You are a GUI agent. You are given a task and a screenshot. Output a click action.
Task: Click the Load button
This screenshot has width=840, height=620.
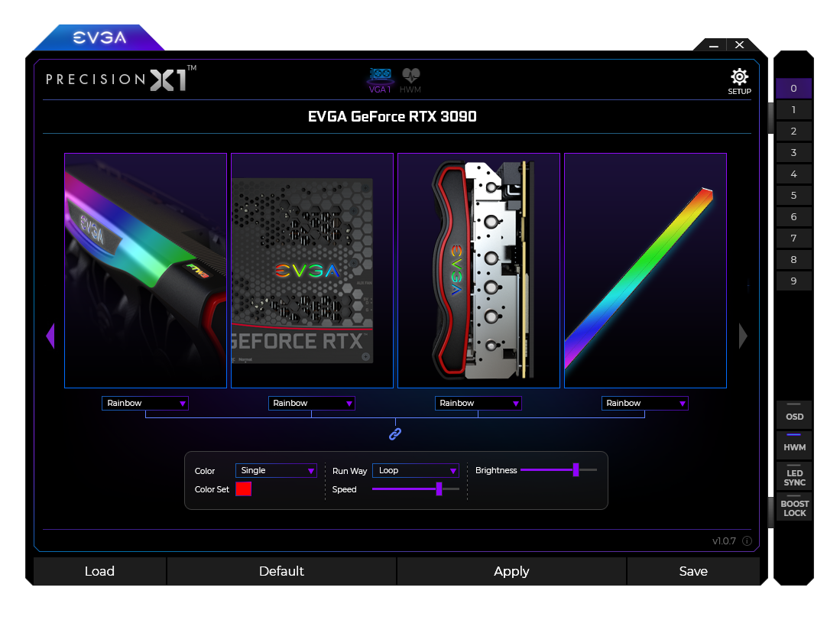pos(99,571)
